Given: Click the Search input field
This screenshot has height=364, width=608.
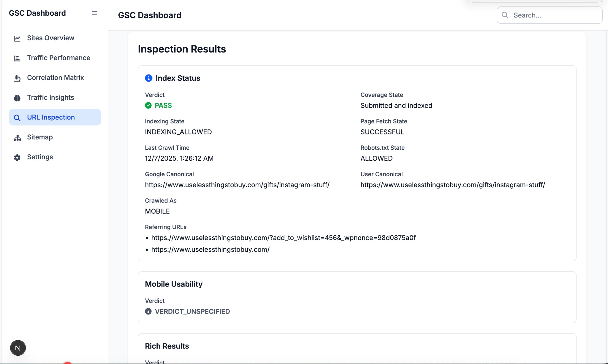Looking at the screenshot, I should click(550, 15).
